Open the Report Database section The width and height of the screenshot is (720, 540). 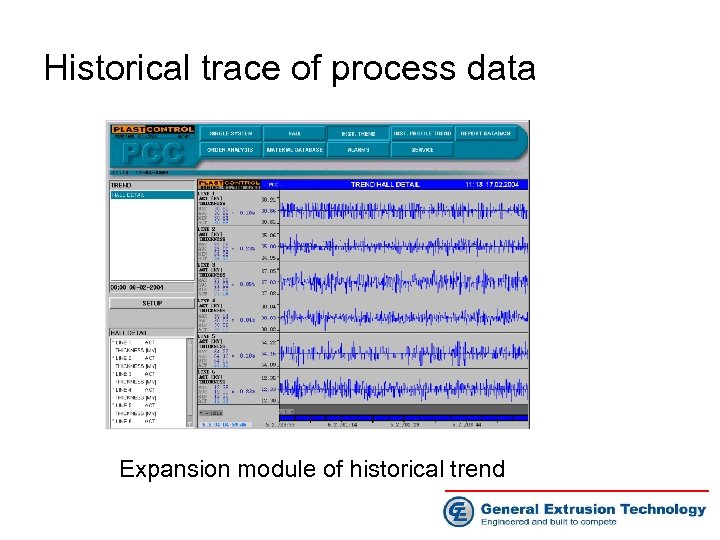(485, 134)
